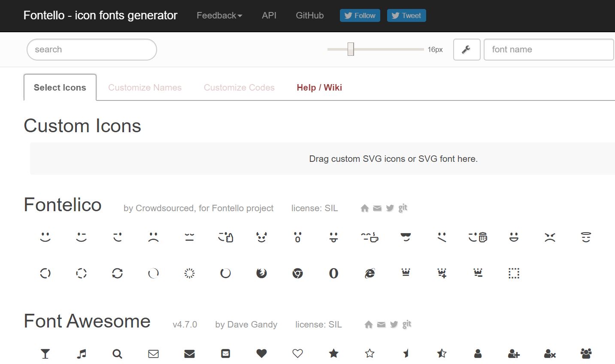Click the Twitter Follow button
615x364 pixels.
pos(360,15)
